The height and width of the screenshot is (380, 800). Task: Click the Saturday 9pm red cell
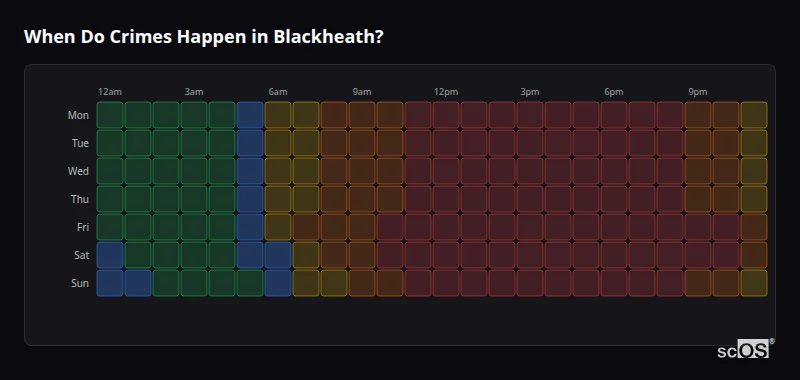point(698,255)
